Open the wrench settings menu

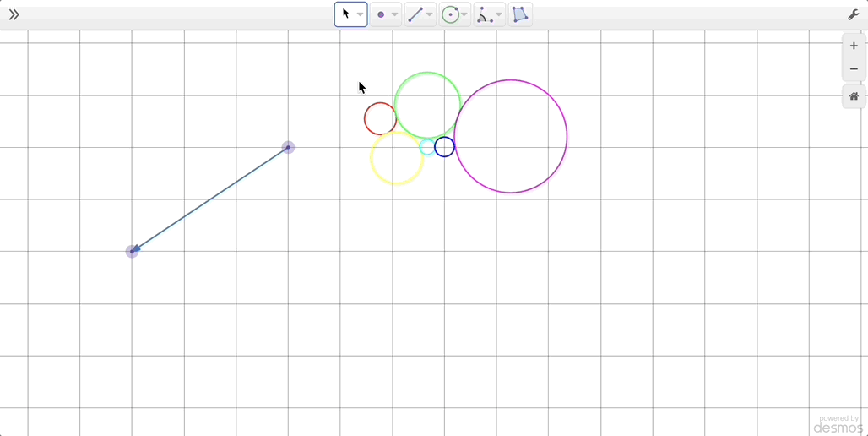click(853, 14)
